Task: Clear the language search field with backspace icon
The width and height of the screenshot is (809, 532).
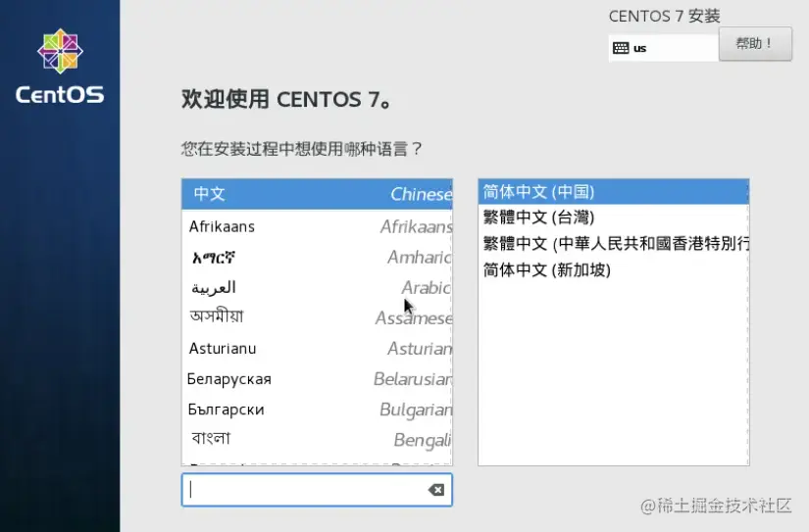Action: (x=436, y=490)
